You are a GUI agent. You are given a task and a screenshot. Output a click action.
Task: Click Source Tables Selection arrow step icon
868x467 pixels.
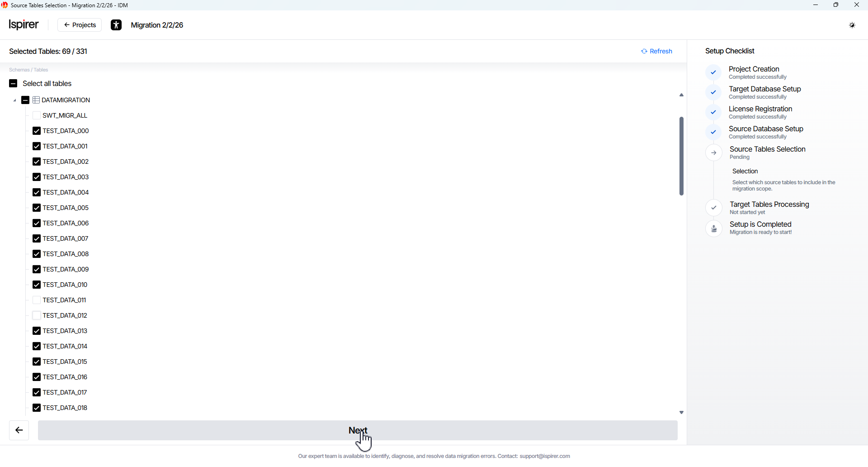(x=714, y=153)
